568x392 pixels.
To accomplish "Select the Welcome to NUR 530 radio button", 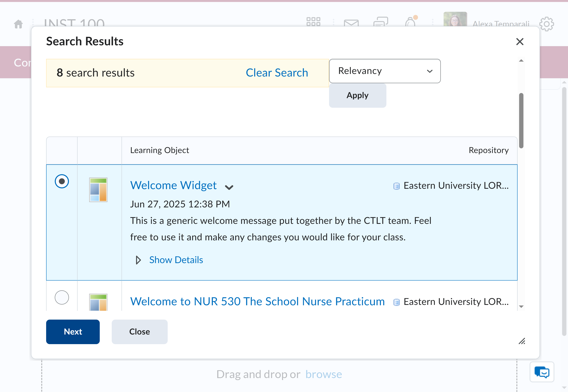I will (x=62, y=297).
